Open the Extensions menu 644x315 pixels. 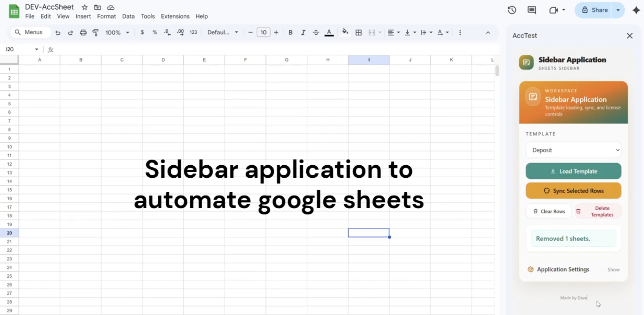click(175, 16)
